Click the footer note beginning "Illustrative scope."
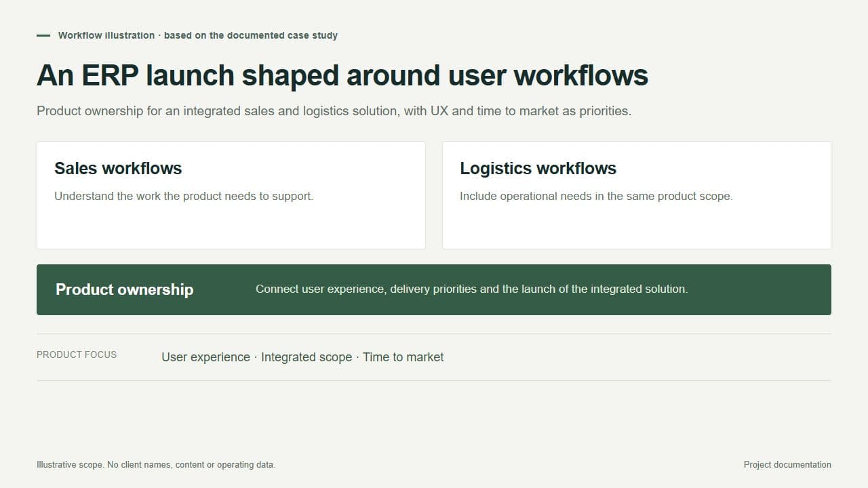Image resolution: width=868 pixels, height=488 pixels. click(156, 465)
